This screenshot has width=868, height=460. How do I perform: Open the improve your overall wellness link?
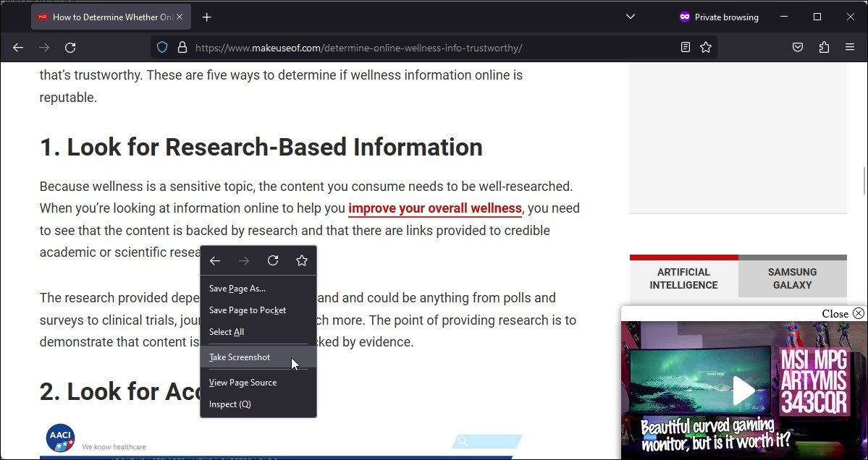pos(434,208)
